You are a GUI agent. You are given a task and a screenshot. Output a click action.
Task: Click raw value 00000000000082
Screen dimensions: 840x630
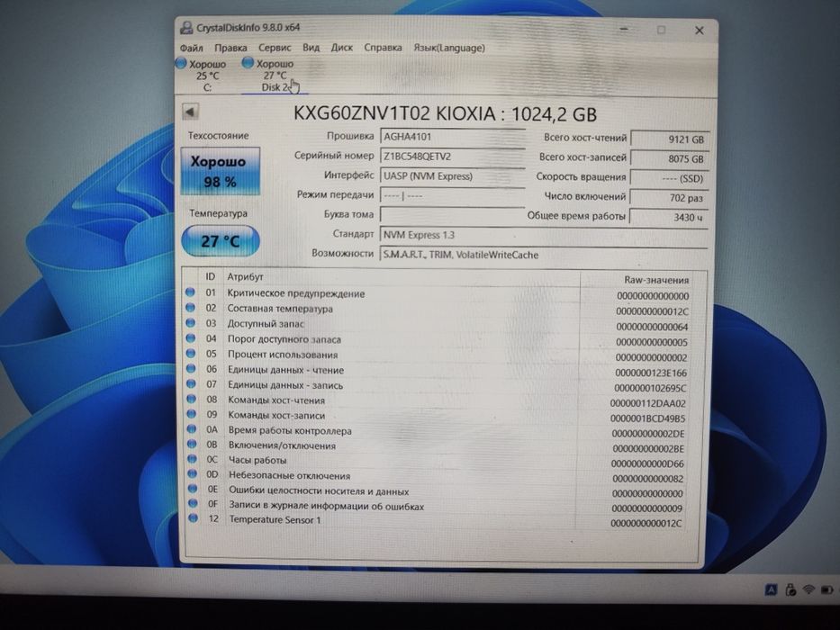(647, 479)
